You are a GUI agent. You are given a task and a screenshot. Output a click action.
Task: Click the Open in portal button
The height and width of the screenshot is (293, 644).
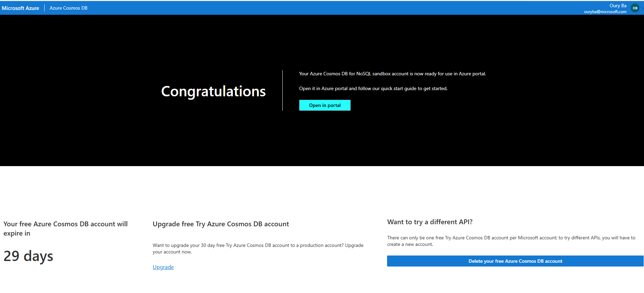click(x=325, y=105)
